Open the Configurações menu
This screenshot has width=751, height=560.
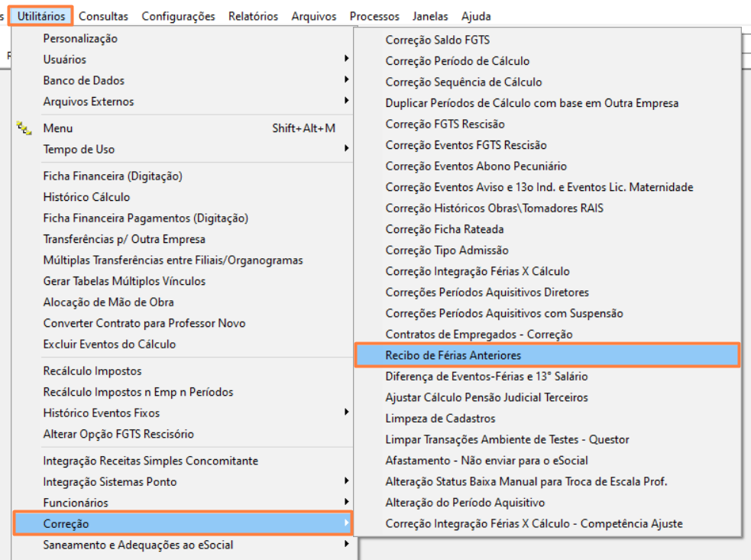click(x=178, y=16)
